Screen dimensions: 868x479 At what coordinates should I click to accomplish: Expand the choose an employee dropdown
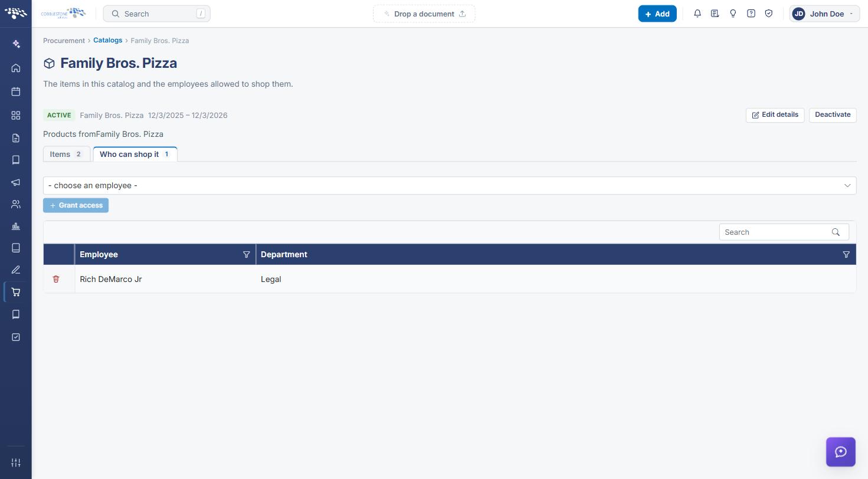450,185
